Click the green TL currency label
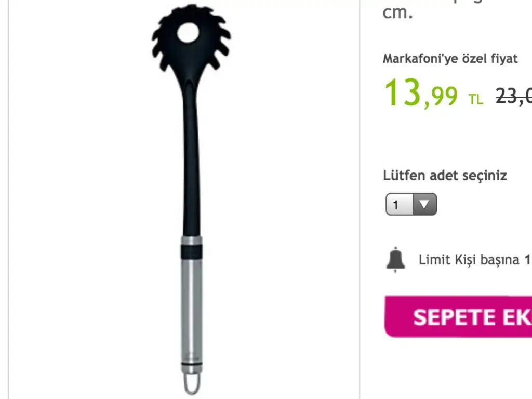 pos(476,99)
